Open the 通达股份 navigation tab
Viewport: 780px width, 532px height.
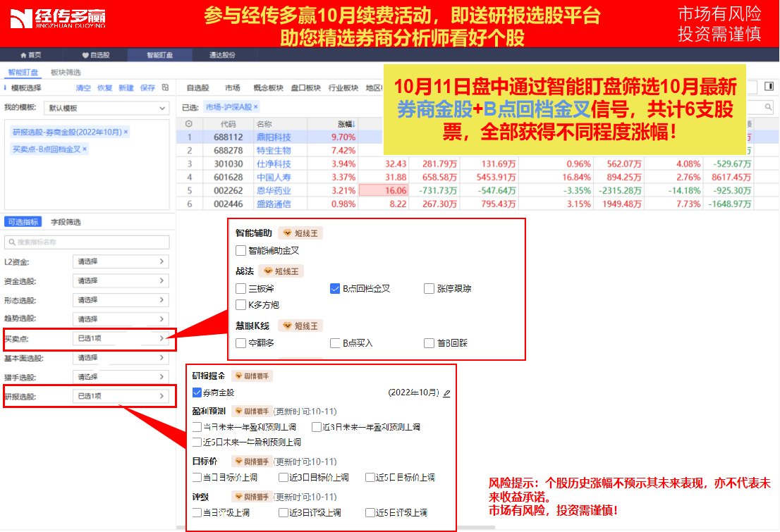[x=222, y=55]
